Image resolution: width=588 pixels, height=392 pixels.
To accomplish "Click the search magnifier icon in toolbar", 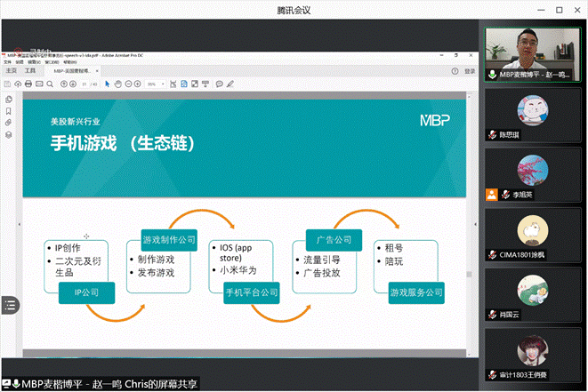I will (50, 84).
